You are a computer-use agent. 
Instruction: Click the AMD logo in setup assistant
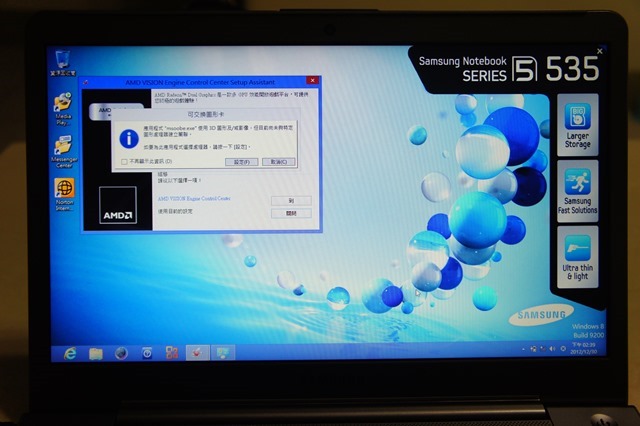tap(118, 205)
